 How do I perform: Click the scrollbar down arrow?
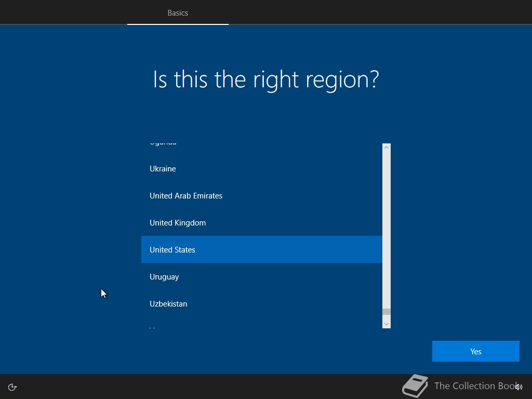pyautogui.click(x=387, y=324)
